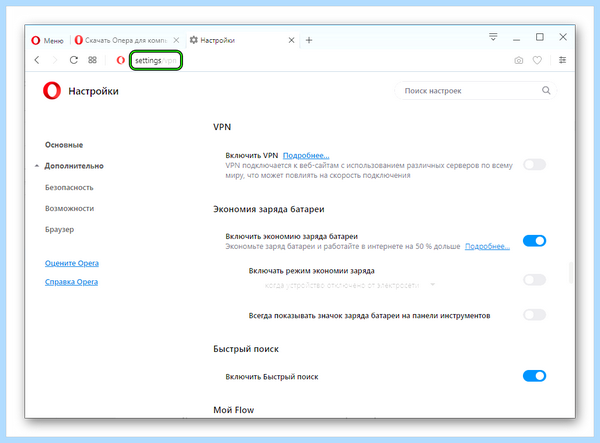600x443 pixels.
Task: Toggle Включать режим экономии заряда switch
Action: [x=535, y=280]
